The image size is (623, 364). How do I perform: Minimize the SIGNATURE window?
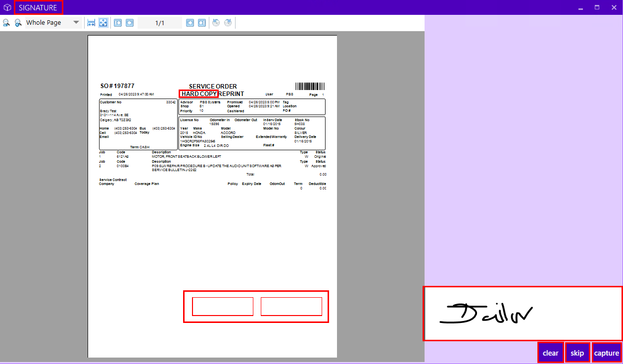[x=580, y=7]
